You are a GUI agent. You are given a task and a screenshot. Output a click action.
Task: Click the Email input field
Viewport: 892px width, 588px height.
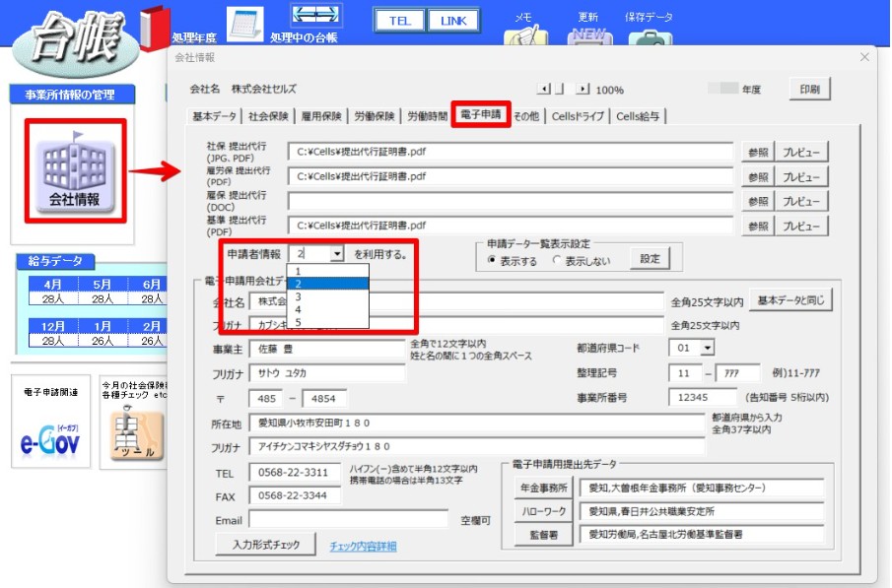click(348, 520)
